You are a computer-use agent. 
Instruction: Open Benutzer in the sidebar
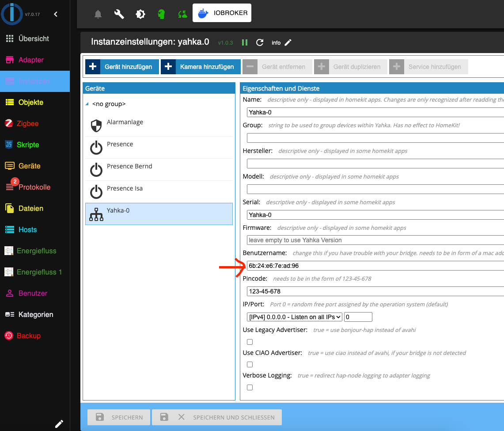[x=35, y=294]
